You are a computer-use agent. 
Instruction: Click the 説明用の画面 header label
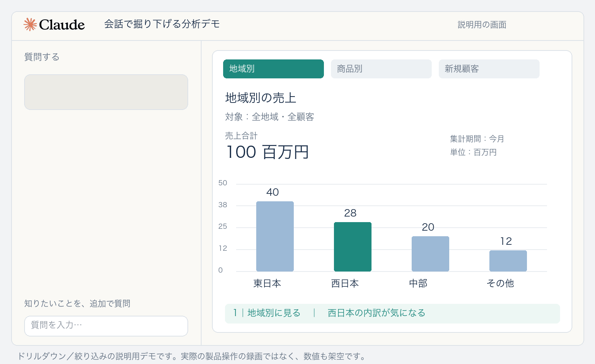click(x=482, y=25)
